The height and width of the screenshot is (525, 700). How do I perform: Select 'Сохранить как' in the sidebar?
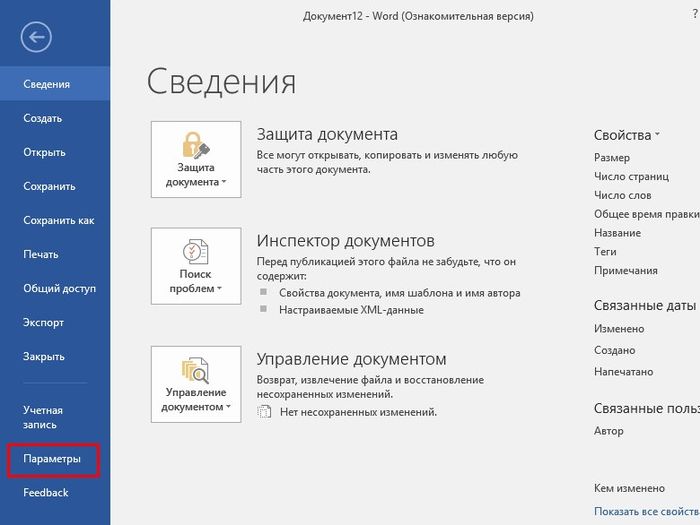click(x=59, y=221)
